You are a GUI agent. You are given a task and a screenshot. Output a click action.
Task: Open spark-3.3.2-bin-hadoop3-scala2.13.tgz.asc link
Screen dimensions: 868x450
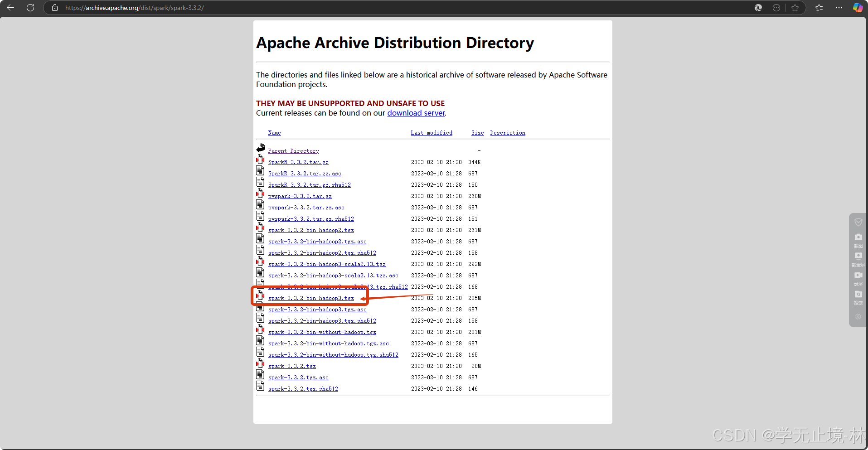(333, 276)
